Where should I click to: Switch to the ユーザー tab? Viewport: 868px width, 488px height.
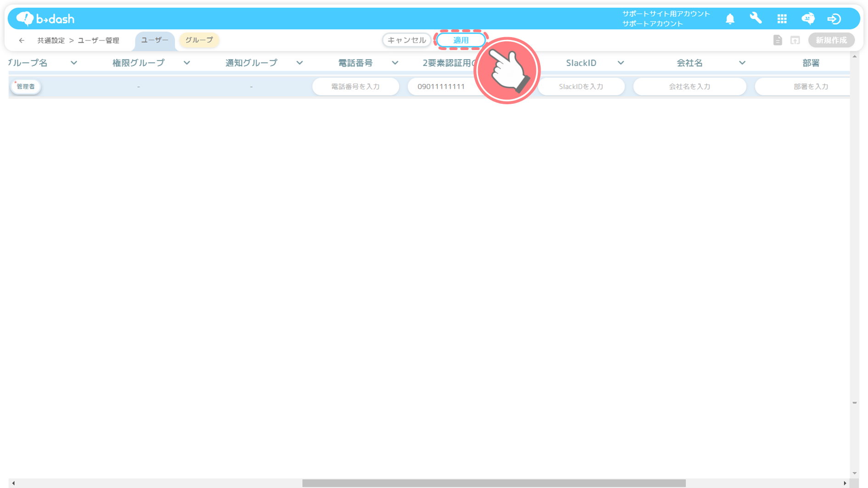point(155,40)
